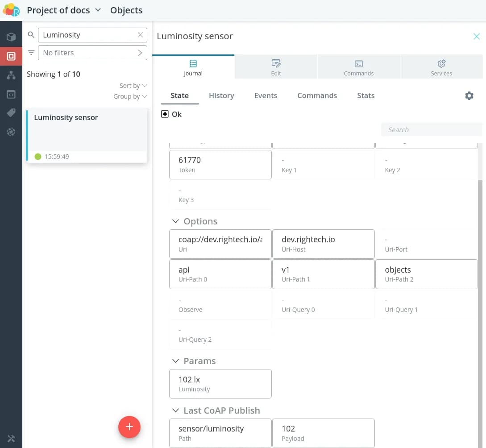Select the Objects icon in sidebar
The height and width of the screenshot is (448, 486).
(11, 56)
